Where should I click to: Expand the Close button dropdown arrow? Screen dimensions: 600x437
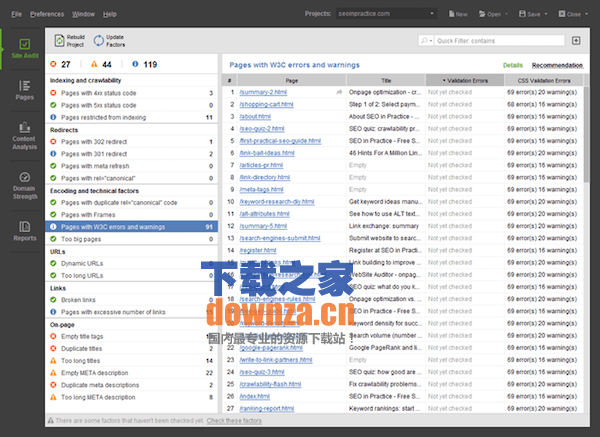tap(586, 14)
